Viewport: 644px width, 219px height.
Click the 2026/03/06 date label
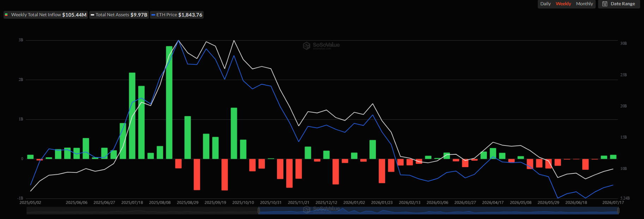437,203
